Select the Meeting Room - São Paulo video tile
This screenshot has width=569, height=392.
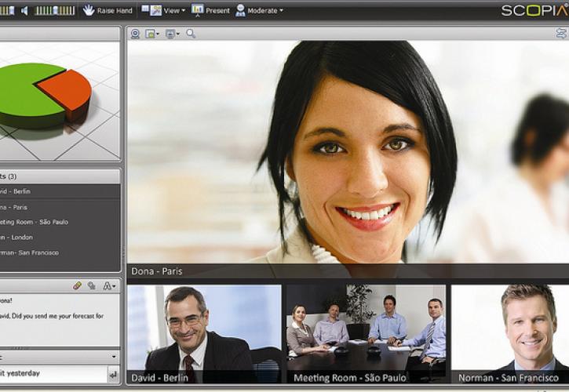coord(367,334)
